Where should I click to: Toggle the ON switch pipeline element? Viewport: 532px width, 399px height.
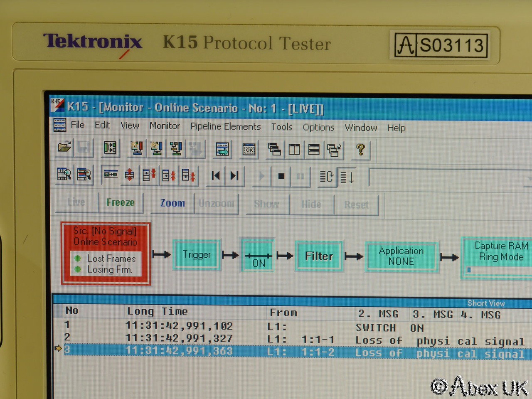(258, 255)
